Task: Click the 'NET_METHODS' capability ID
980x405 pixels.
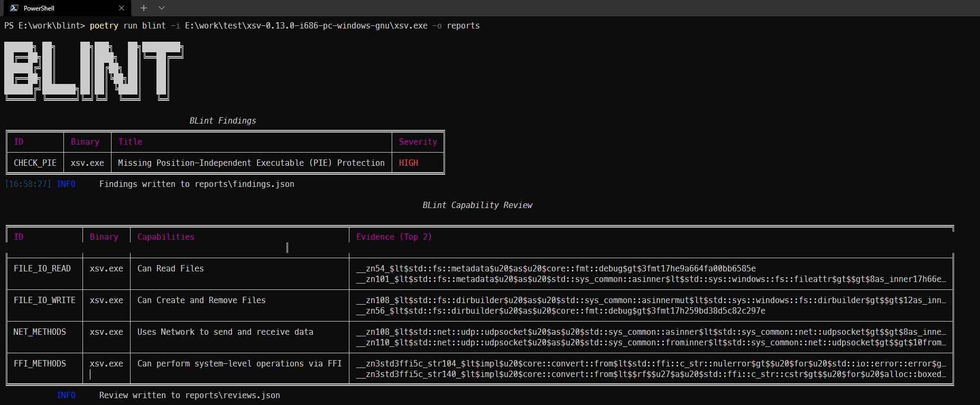Action: (x=40, y=332)
